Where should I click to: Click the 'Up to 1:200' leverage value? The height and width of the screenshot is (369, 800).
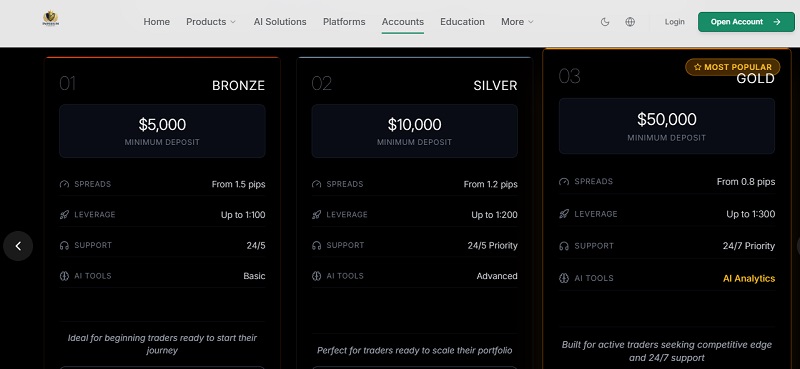click(x=494, y=215)
